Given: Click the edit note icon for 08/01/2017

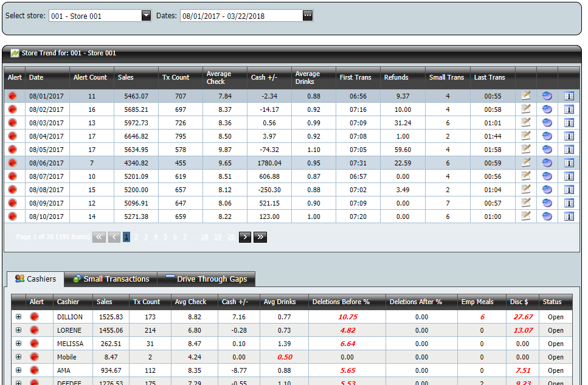Looking at the screenshot, I should [526, 95].
